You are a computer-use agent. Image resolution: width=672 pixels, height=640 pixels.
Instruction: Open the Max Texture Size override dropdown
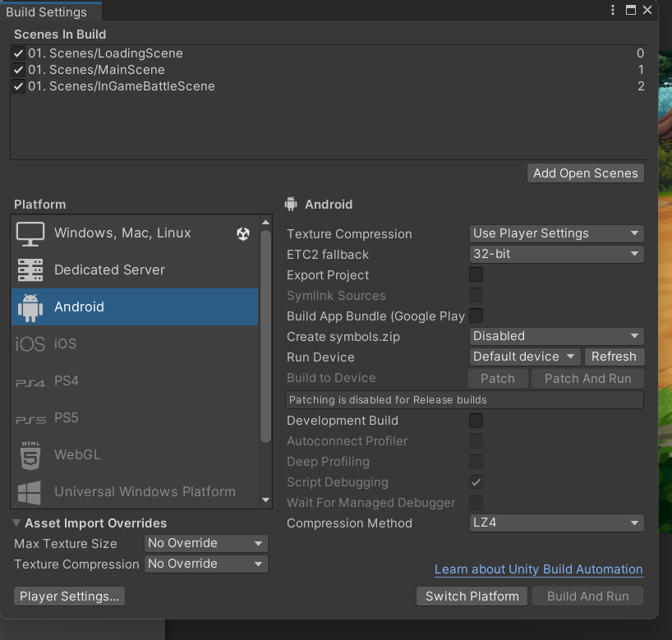click(x=205, y=544)
